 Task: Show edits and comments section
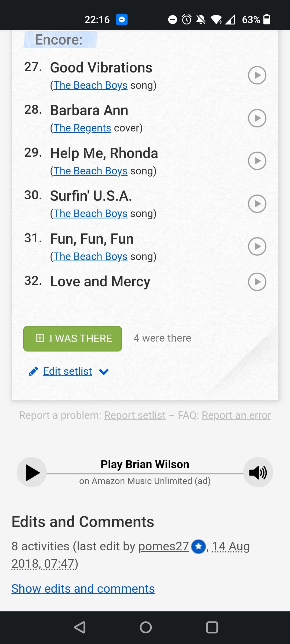83,589
